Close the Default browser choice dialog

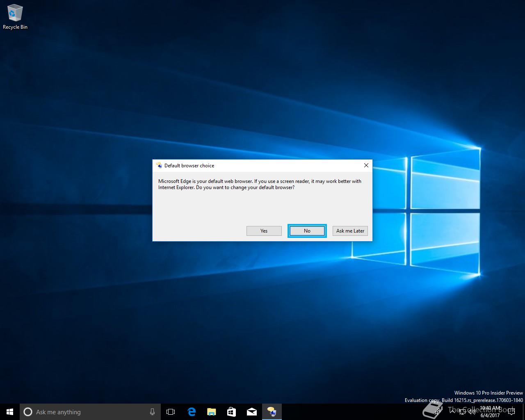click(366, 165)
